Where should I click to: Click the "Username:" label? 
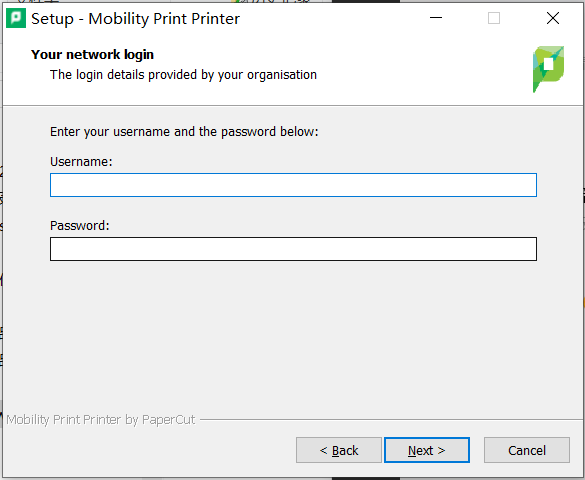coord(81,162)
